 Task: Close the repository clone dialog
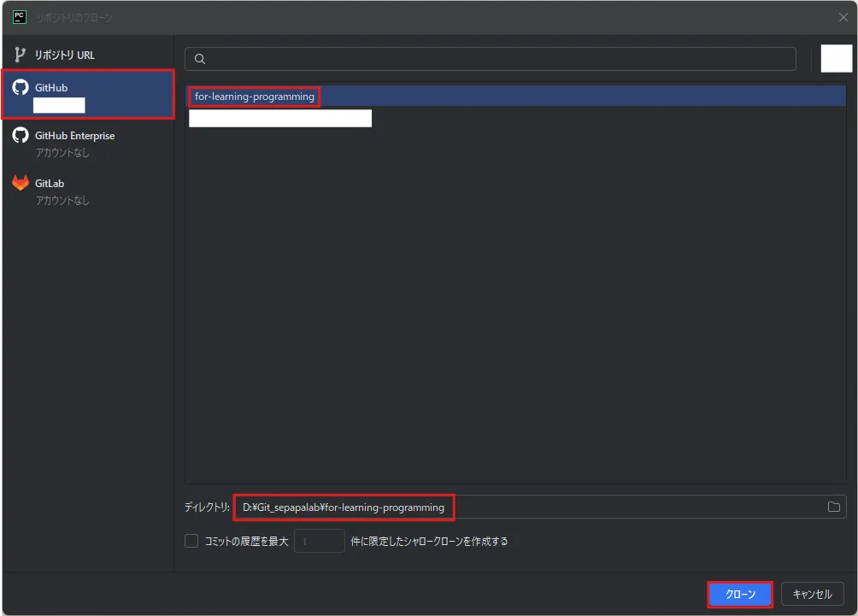[x=843, y=17]
